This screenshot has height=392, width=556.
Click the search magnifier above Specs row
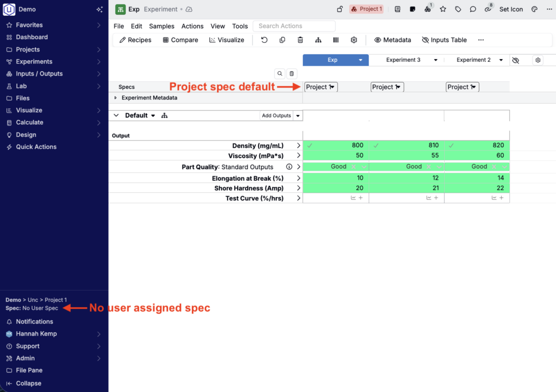(x=280, y=74)
